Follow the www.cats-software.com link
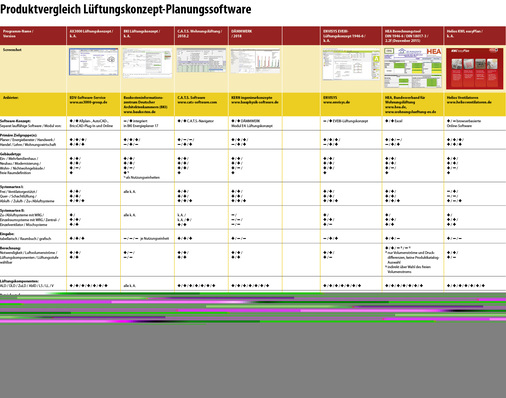 click(x=197, y=102)
